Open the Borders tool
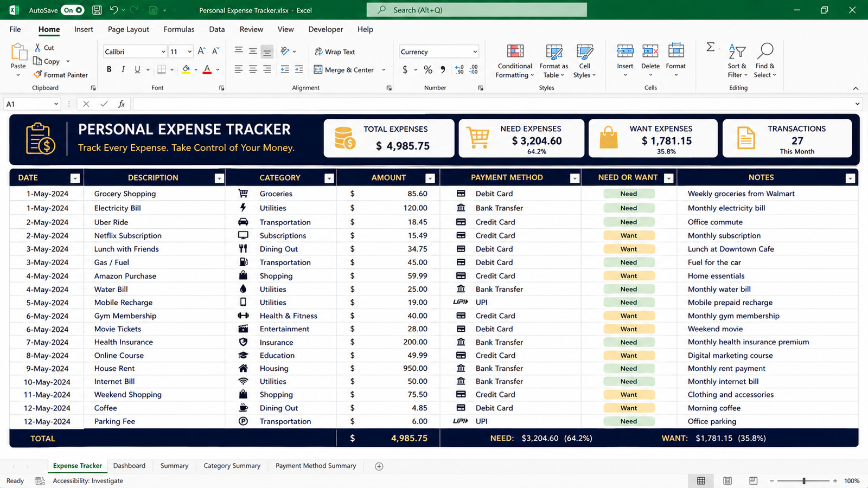868x488 pixels. click(x=162, y=69)
